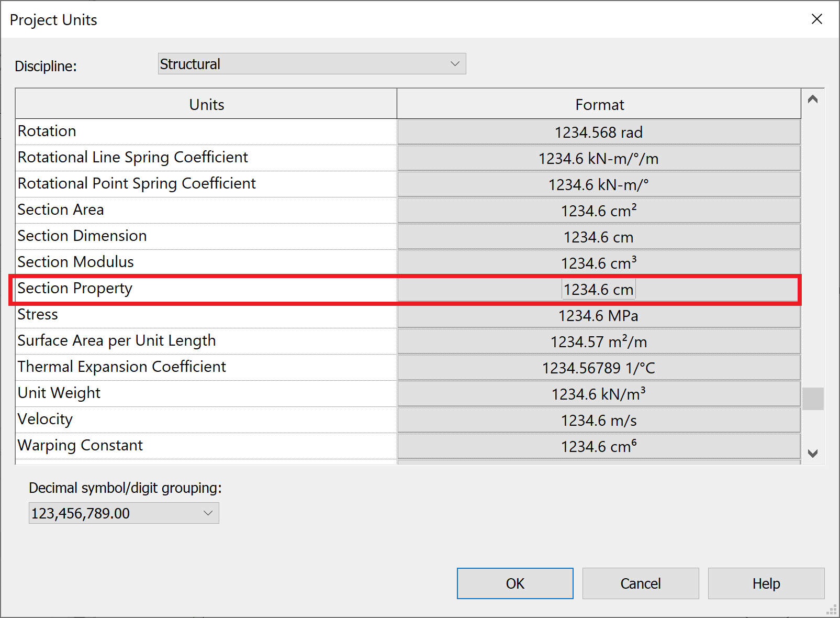Open the decimal symbol/digit grouping dropdown
840x618 pixels.
tap(208, 513)
